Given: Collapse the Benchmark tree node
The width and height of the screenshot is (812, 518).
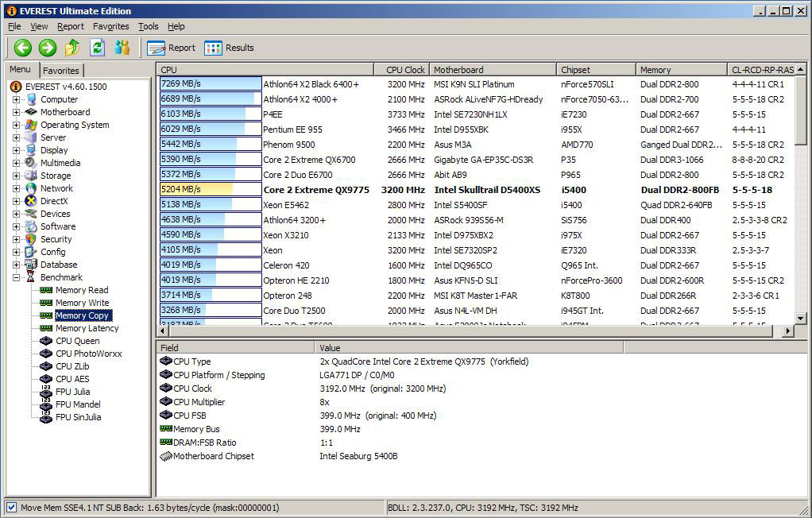Looking at the screenshot, I should point(16,277).
